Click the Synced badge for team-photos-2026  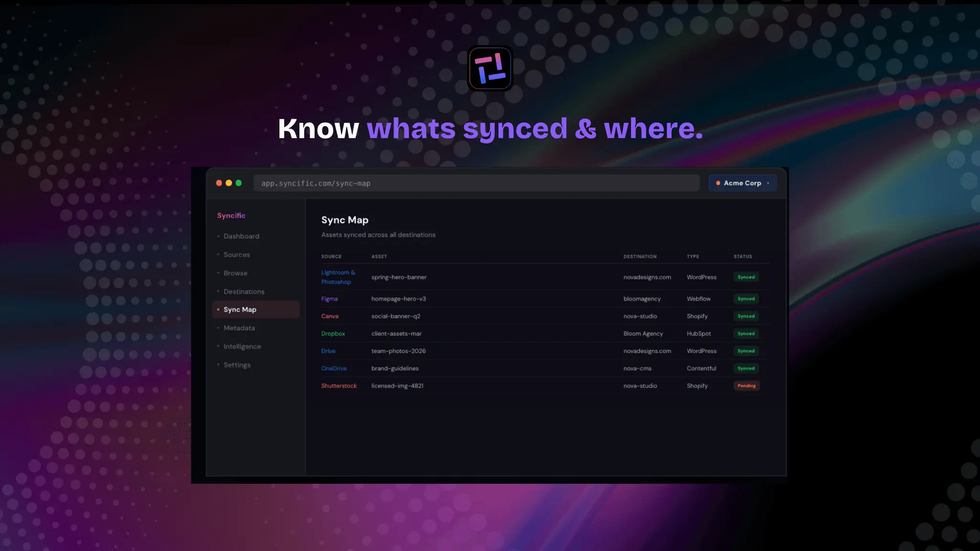click(x=746, y=351)
